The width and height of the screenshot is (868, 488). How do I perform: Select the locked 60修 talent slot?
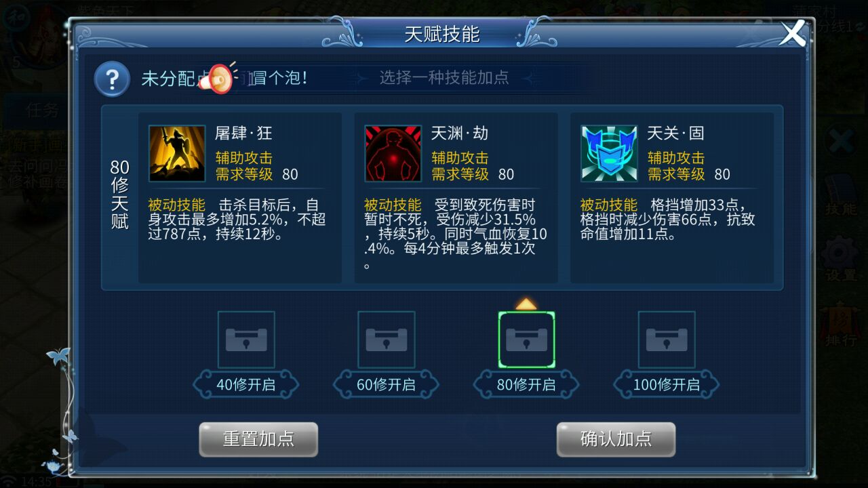[387, 340]
